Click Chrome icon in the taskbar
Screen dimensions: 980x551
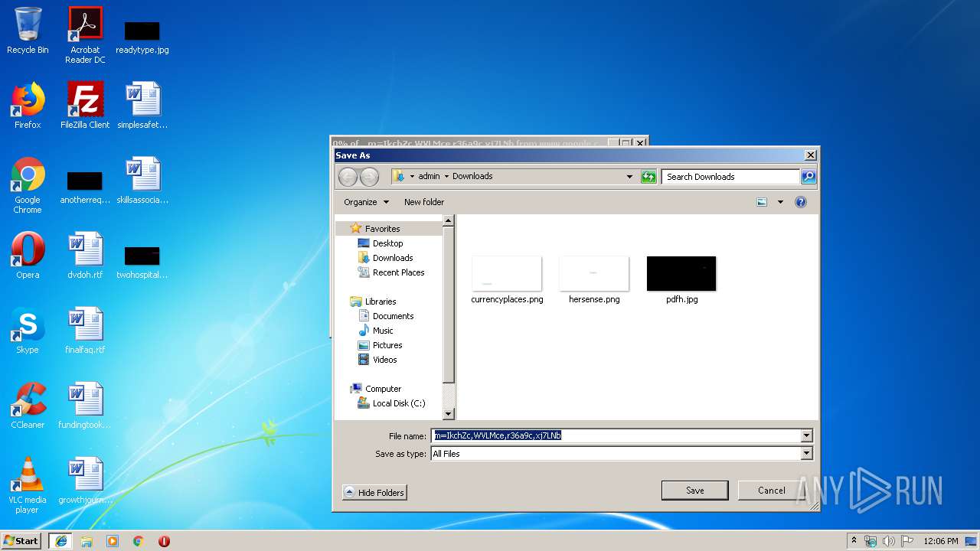coord(139,541)
